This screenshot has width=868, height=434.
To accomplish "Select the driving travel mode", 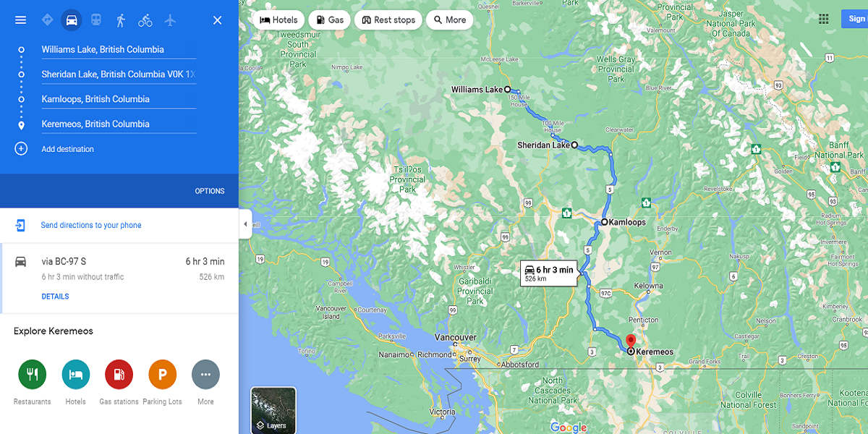I will [71, 20].
